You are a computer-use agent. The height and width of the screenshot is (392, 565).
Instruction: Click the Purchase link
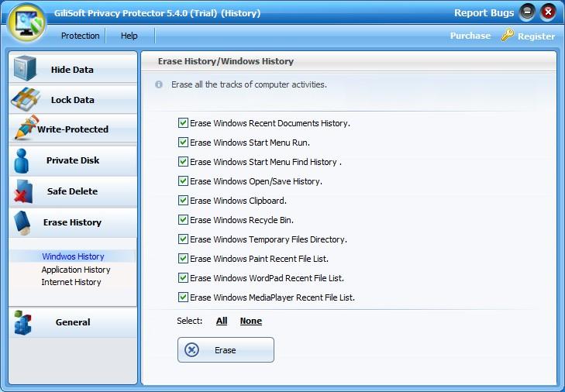[470, 36]
